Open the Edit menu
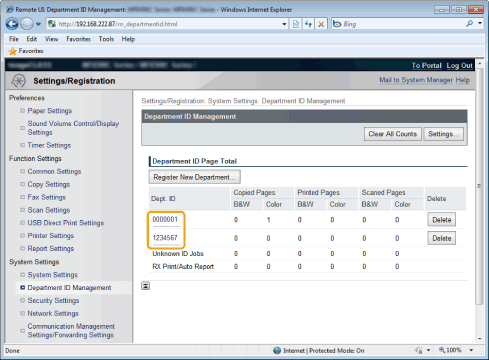489x360 pixels. [32, 39]
